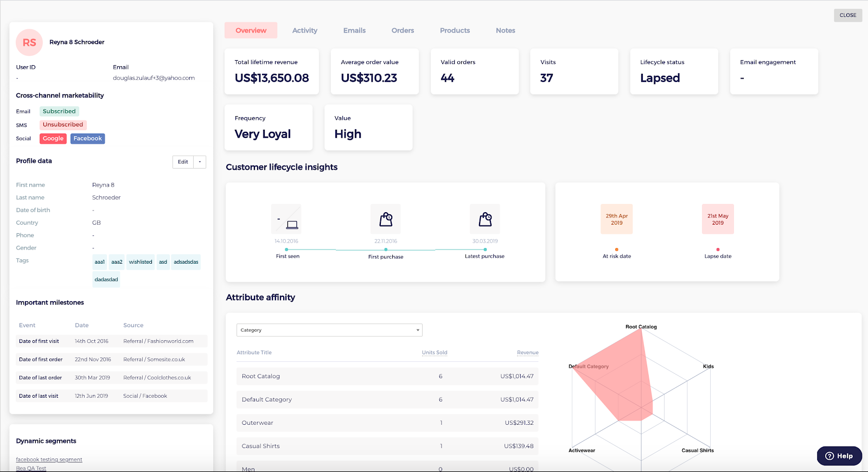The height and width of the screenshot is (472, 868).
Task: Click the Subscribed email status badge
Action: point(59,111)
